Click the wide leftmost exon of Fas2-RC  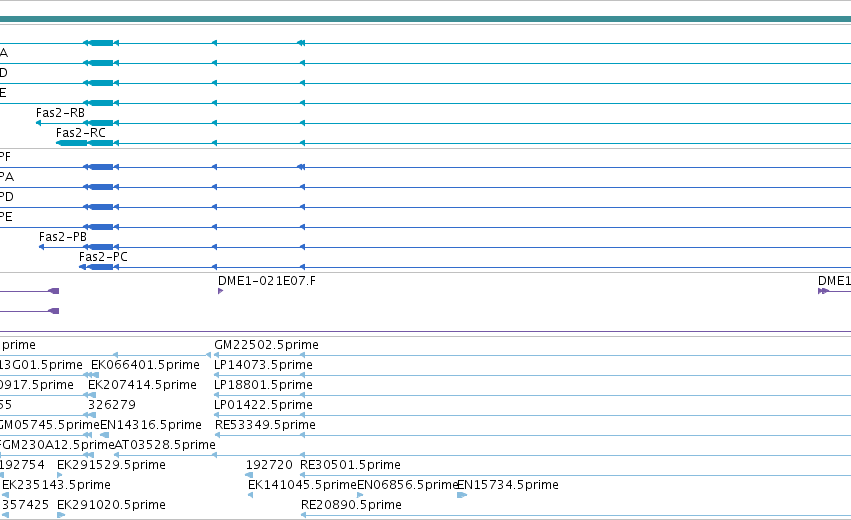[x=72, y=143]
